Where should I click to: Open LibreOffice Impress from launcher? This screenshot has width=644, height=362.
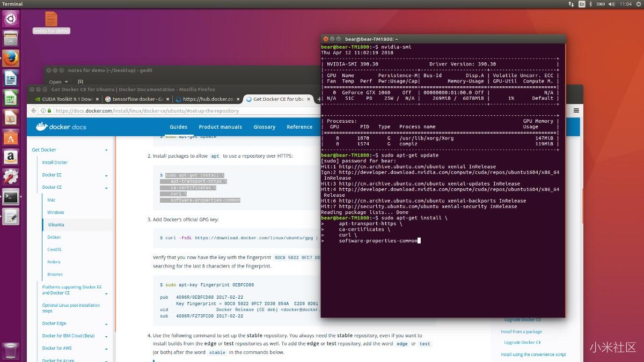(x=11, y=117)
